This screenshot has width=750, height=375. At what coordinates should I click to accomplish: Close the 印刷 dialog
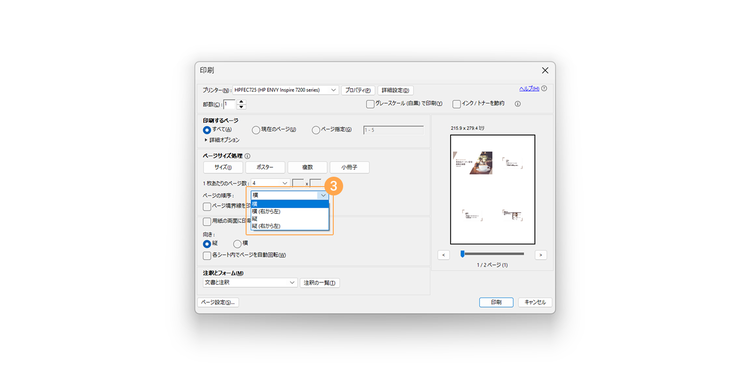(x=545, y=70)
